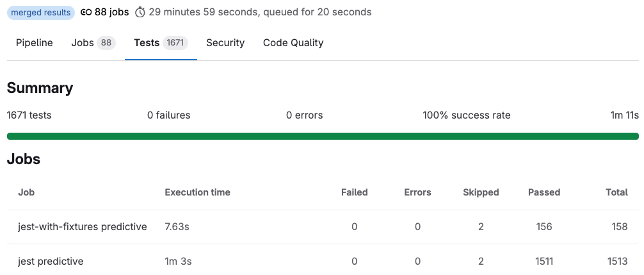Click the Skipped column header
This screenshot has height=275, width=644.
(481, 192)
